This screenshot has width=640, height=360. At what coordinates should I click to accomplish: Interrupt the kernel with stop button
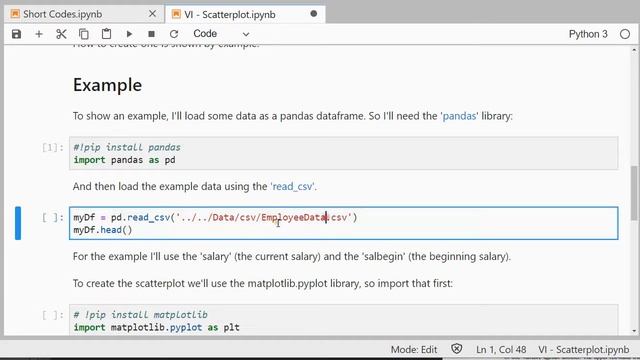(151, 34)
